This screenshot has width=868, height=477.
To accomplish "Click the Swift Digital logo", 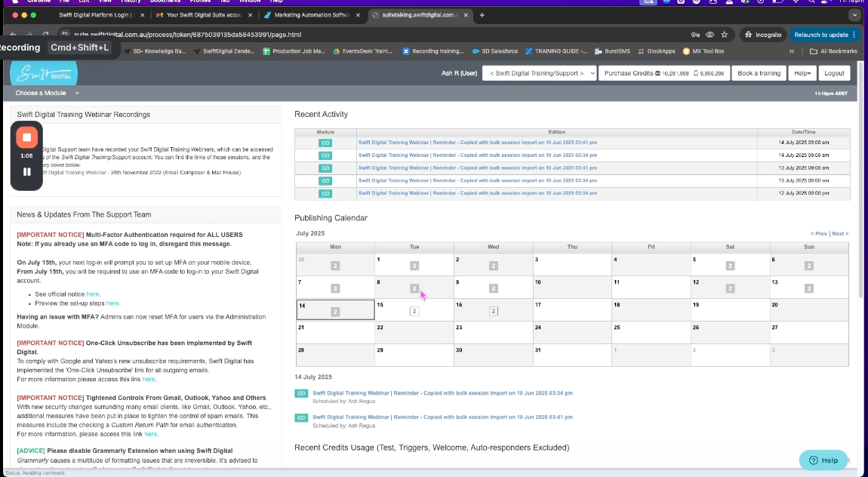I will (44, 74).
